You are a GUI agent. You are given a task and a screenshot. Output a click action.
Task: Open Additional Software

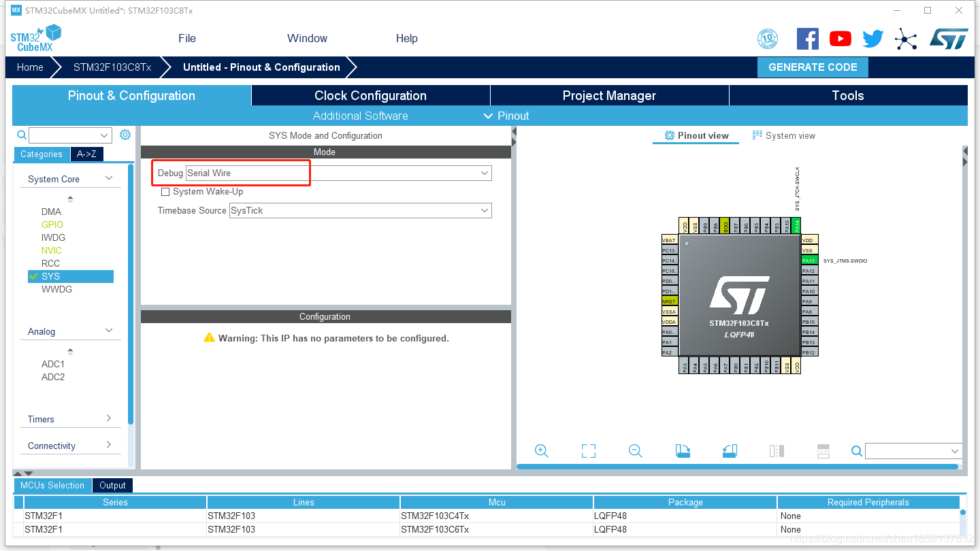coord(361,116)
